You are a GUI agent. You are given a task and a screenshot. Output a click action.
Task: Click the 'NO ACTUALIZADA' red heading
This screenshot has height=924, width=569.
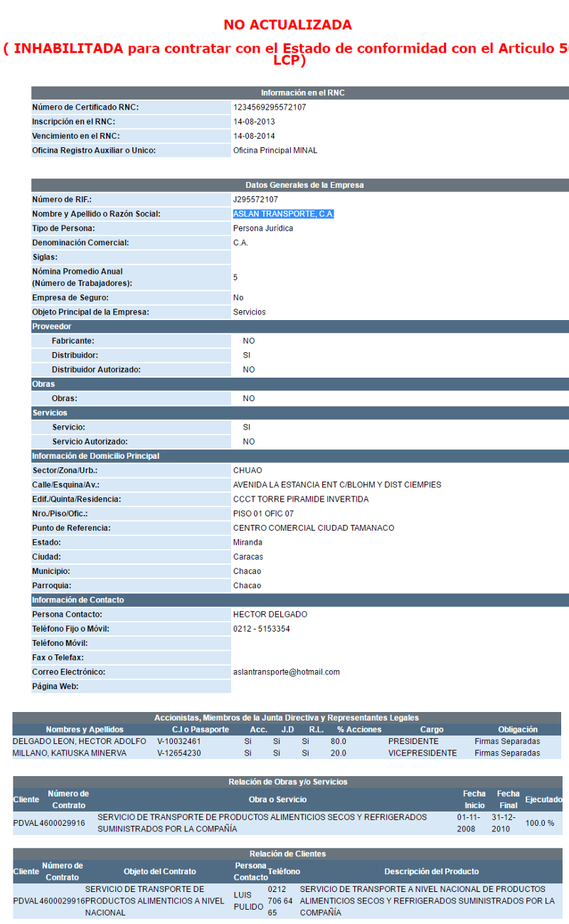tap(287, 25)
